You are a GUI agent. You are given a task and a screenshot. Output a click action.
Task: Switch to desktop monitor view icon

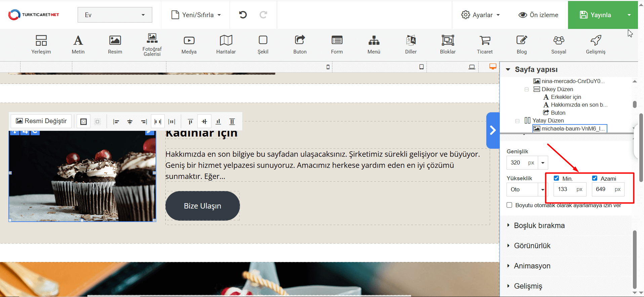[x=493, y=67]
